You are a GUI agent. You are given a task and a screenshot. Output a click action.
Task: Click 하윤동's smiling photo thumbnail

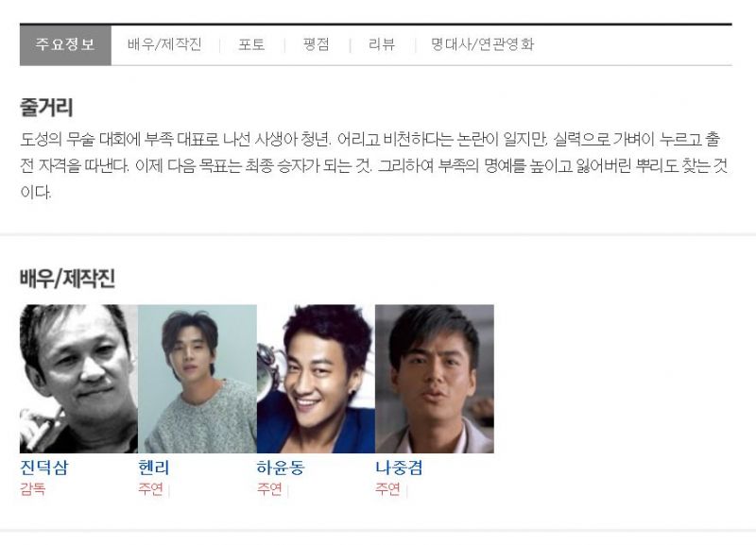(x=316, y=379)
